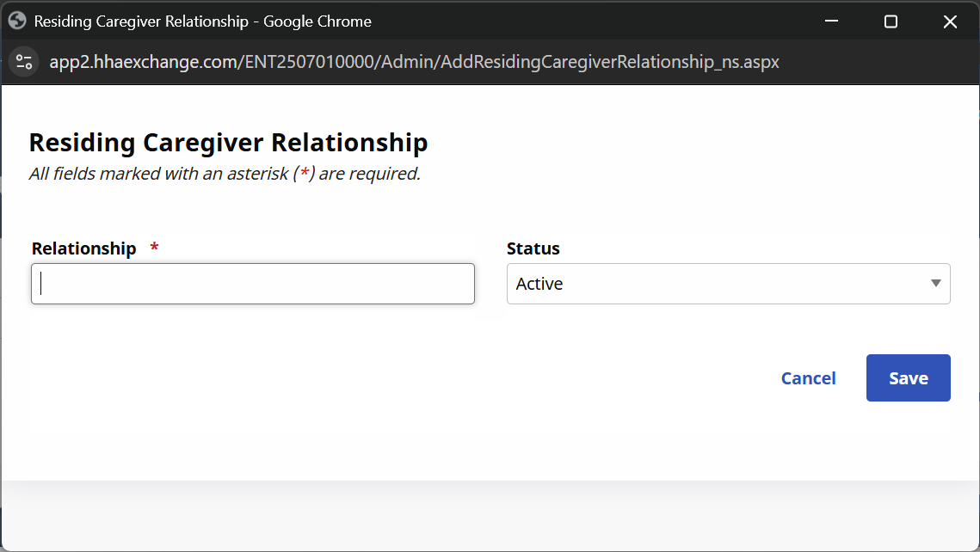Click the Status dropdown arrow
The image size is (980, 552).
(935, 284)
